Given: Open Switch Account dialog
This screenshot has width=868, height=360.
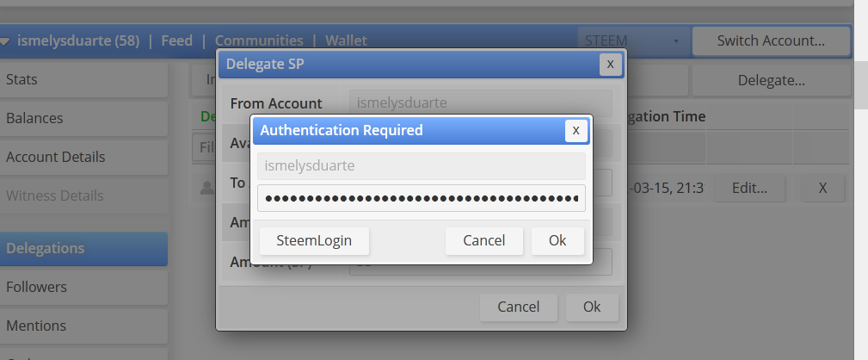Looking at the screenshot, I should (x=771, y=41).
